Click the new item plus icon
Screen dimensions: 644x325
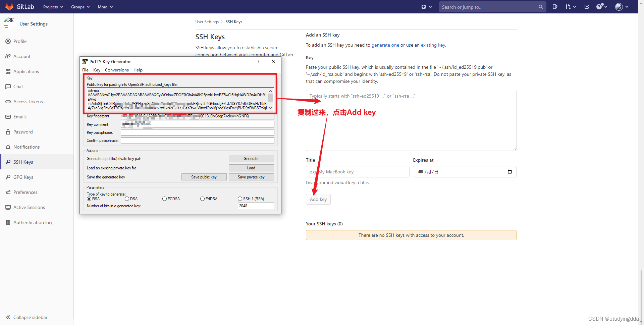[x=424, y=7]
